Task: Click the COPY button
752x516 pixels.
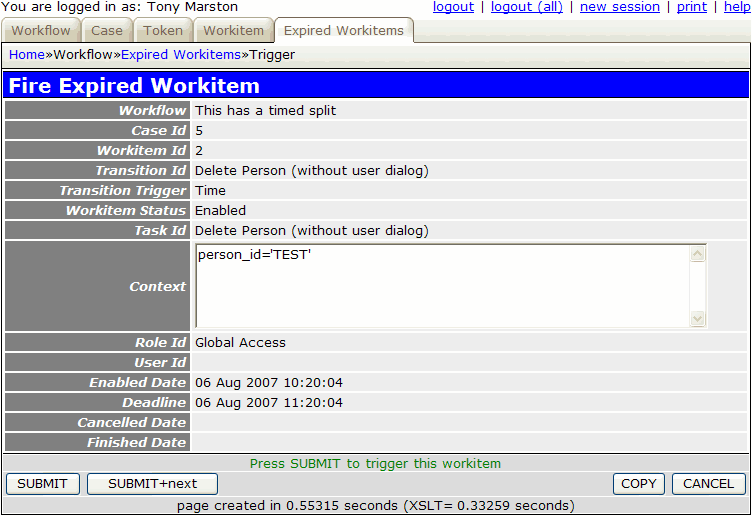Action: tap(638, 484)
